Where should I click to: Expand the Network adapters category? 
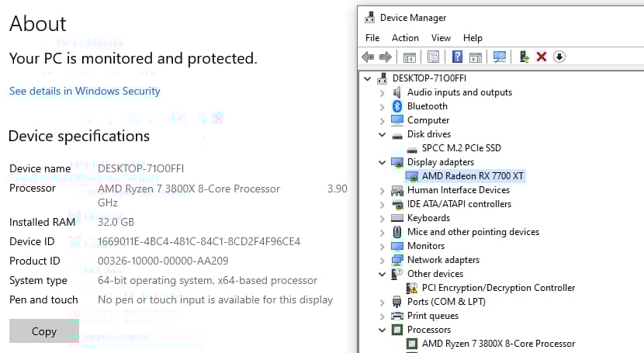[x=383, y=260]
